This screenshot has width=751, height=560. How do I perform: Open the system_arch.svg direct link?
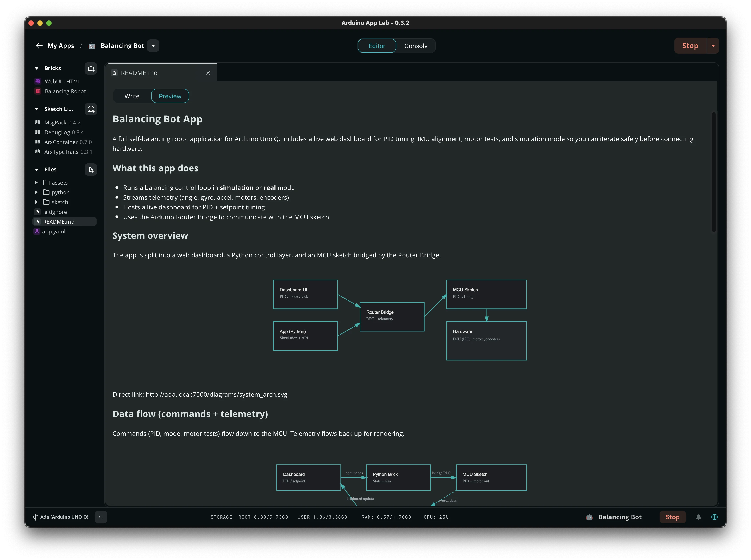(x=217, y=394)
